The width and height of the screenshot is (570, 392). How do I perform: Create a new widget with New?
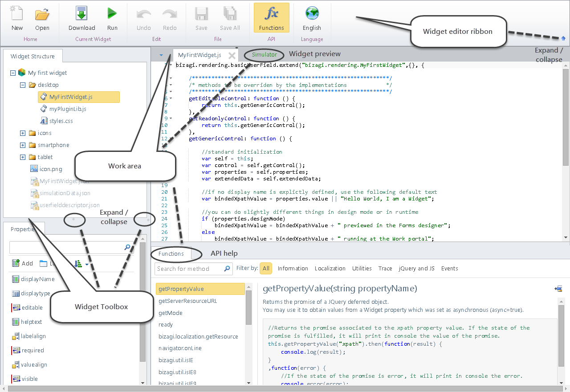click(x=17, y=18)
